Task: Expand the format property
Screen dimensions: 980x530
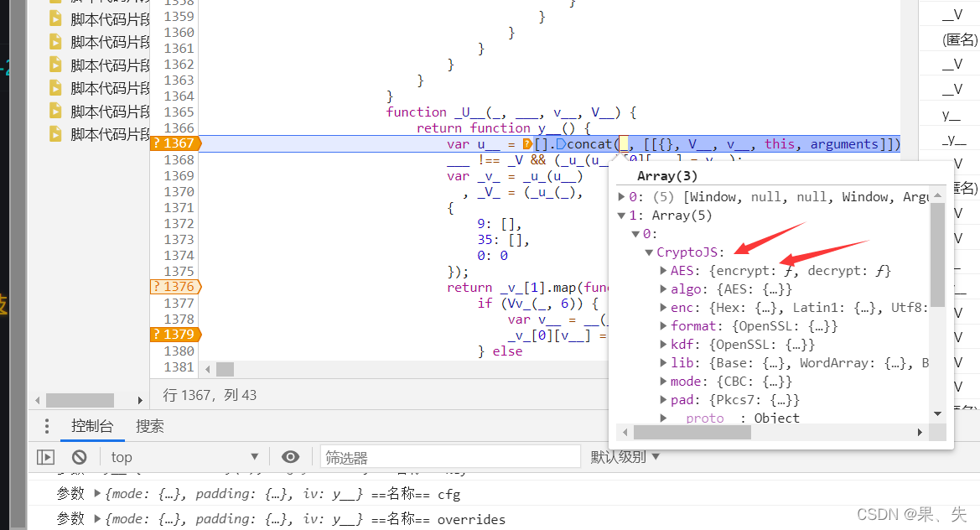Action: tap(663, 326)
